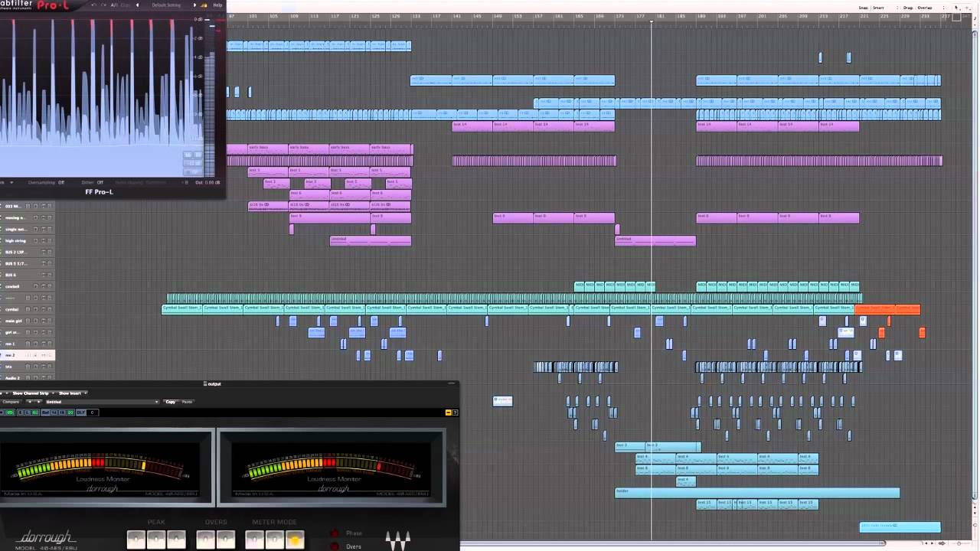980x551 pixels.
Task: Click the first OVERS button
Action: [x=205, y=540]
